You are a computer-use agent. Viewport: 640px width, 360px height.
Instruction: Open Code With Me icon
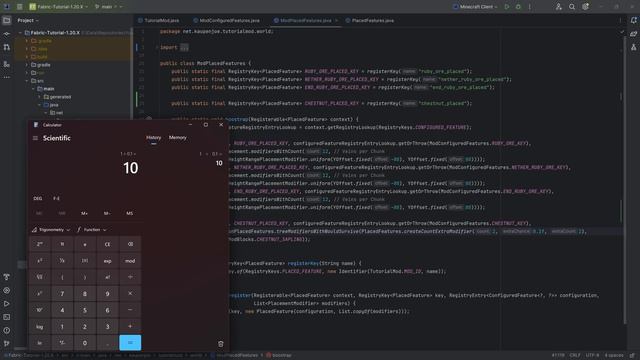558,7
